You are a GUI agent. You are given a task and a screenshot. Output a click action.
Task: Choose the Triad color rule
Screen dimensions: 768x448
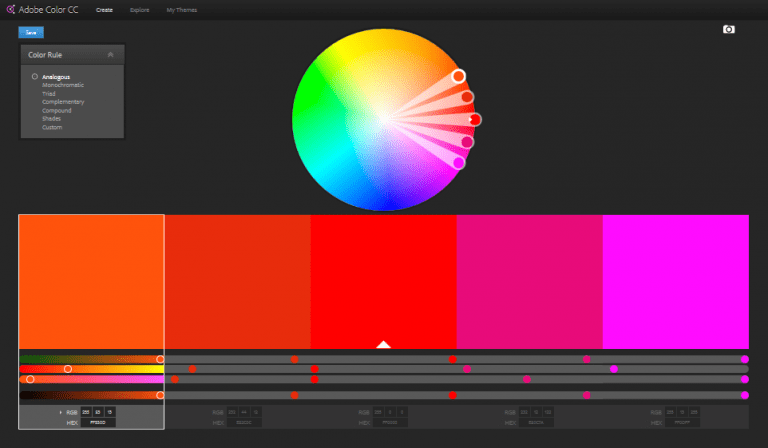pos(48,94)
